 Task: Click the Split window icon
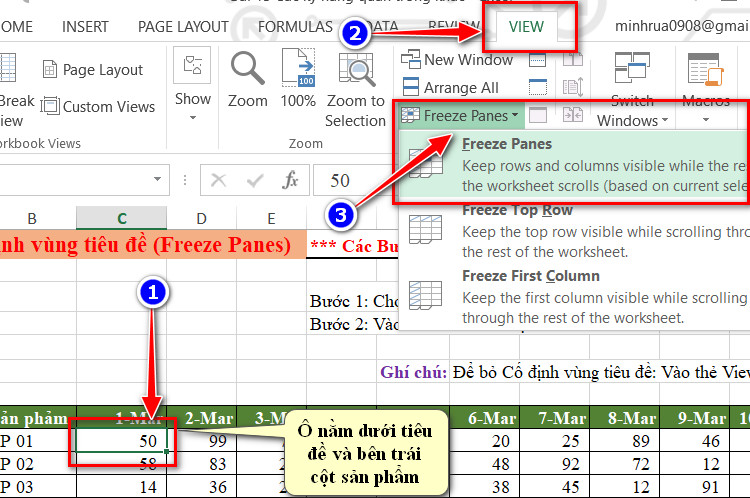coord(538,60)
